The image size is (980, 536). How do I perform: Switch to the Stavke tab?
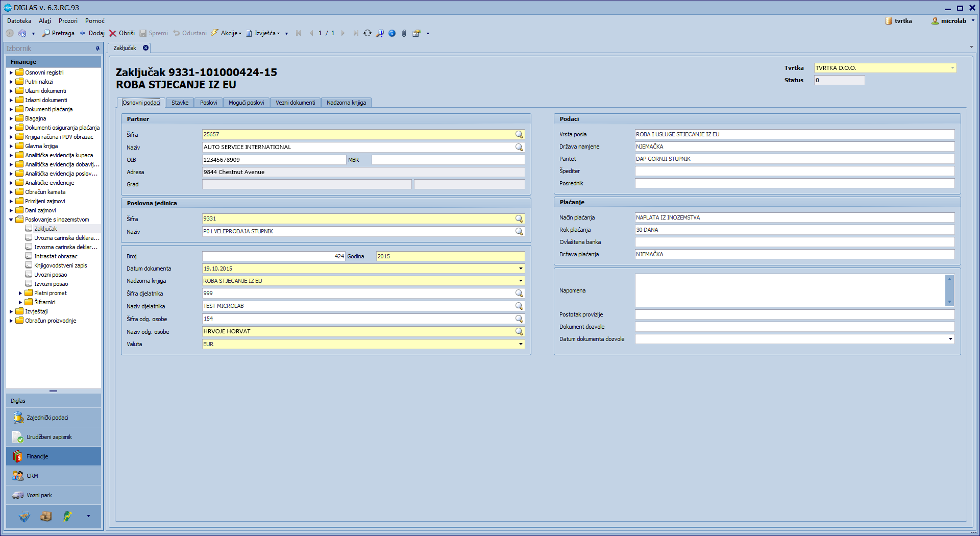pos(180,103)
